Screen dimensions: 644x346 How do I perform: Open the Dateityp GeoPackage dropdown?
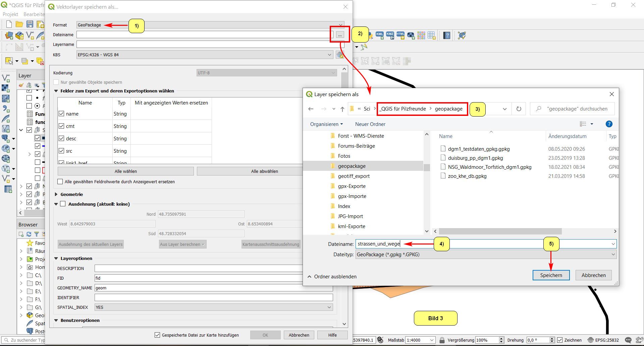[486, 255]
